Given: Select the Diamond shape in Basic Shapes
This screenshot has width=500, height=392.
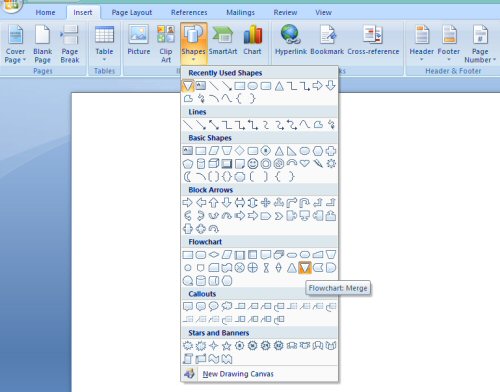Looking at the screenshot, I should (x=240, y=151).
